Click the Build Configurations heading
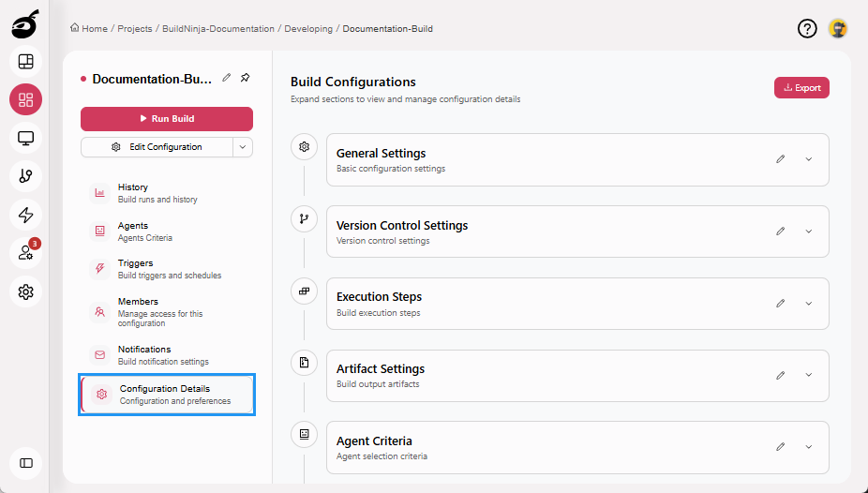868x493 pixels. point(353,82)
